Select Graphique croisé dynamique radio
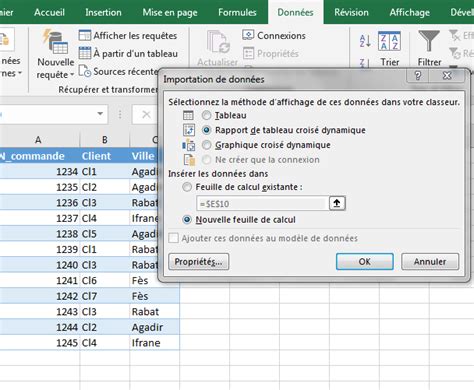The image size is (474, 390). (207, 145)
